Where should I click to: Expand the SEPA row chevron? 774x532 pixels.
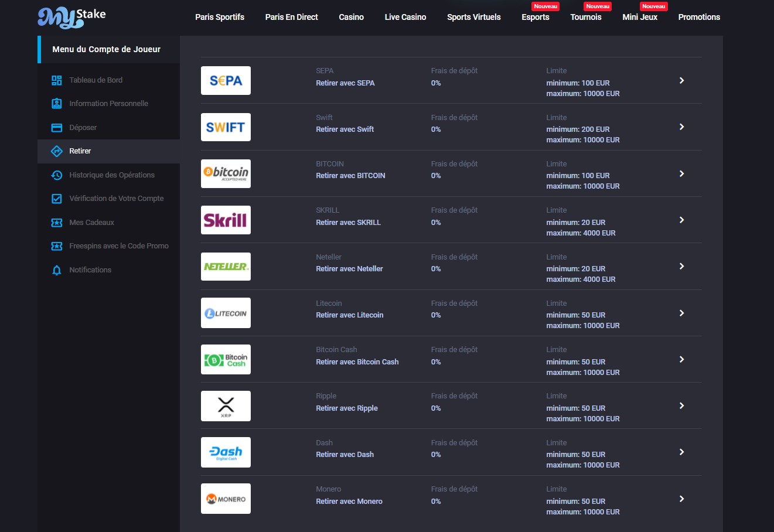pos(681,80)
